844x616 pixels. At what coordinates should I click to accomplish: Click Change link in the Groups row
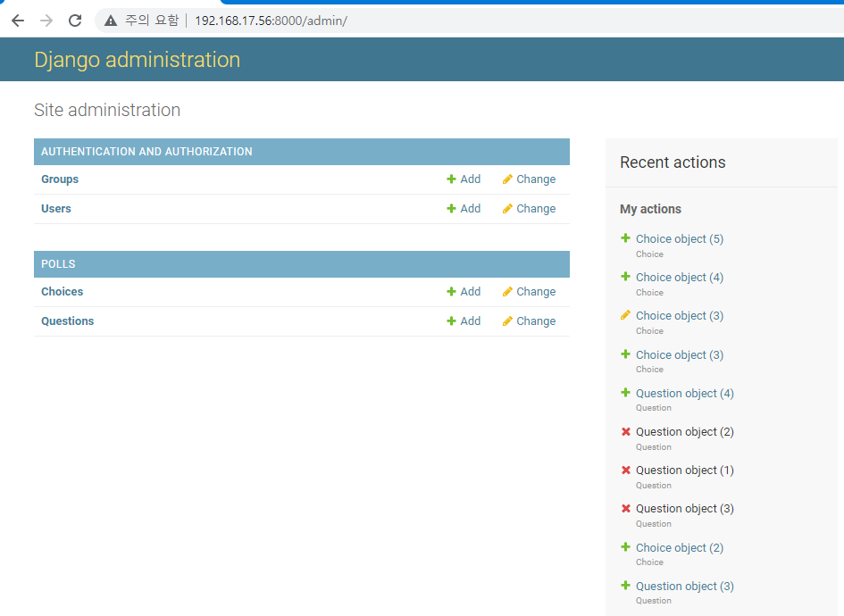[536, 179]
